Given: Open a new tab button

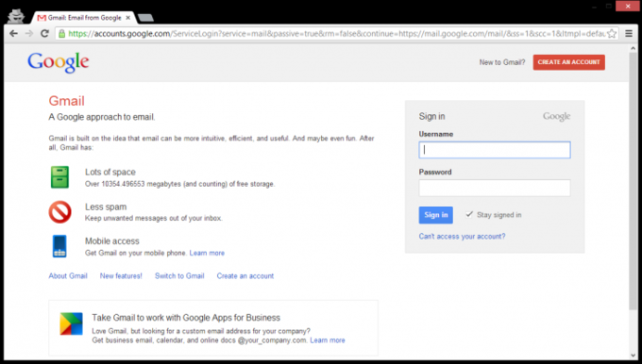Looking at the screenshot, I should click(x=145, y=18).
